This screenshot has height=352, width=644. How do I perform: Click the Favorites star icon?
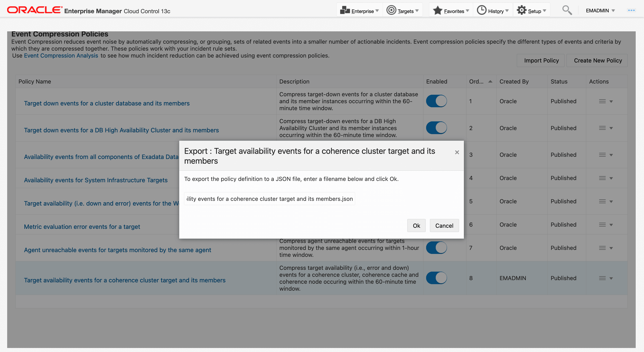click(x=438, y=10)
